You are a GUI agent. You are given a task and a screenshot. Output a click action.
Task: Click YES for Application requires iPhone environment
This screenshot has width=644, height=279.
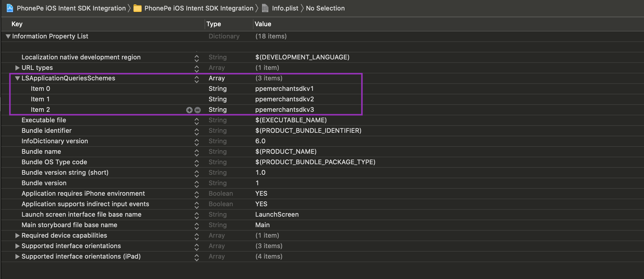[261, 193]
